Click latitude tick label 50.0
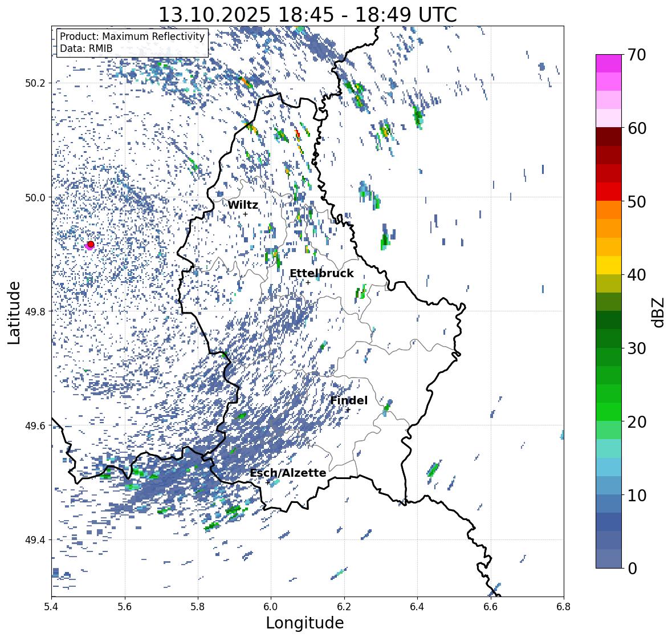Viewport: 672px width, 637px height. tap(35, 198)
